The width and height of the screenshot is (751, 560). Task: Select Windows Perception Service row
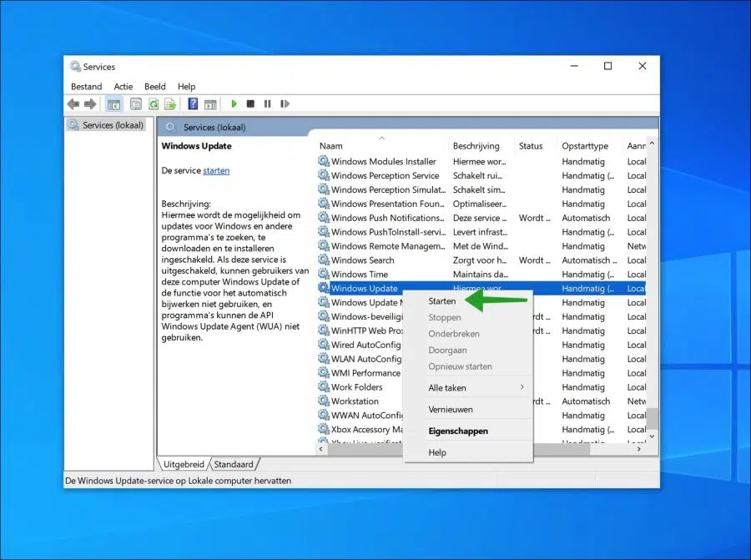point(481,175)
